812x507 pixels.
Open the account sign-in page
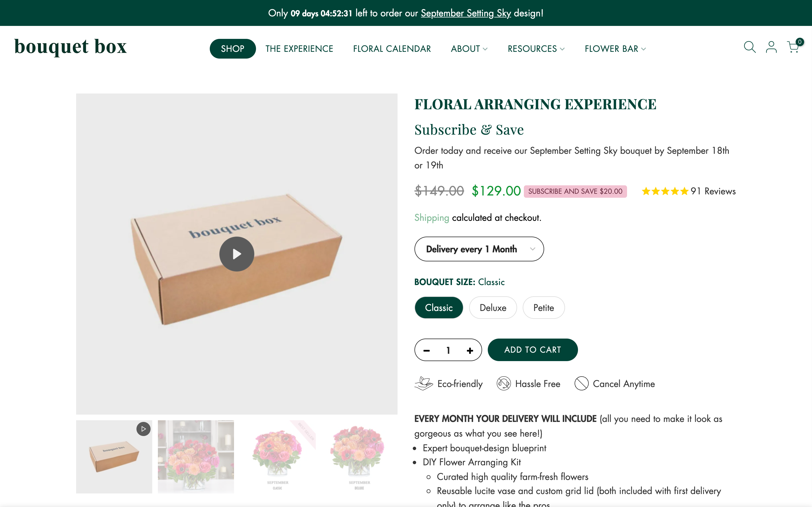click(771, 47)
